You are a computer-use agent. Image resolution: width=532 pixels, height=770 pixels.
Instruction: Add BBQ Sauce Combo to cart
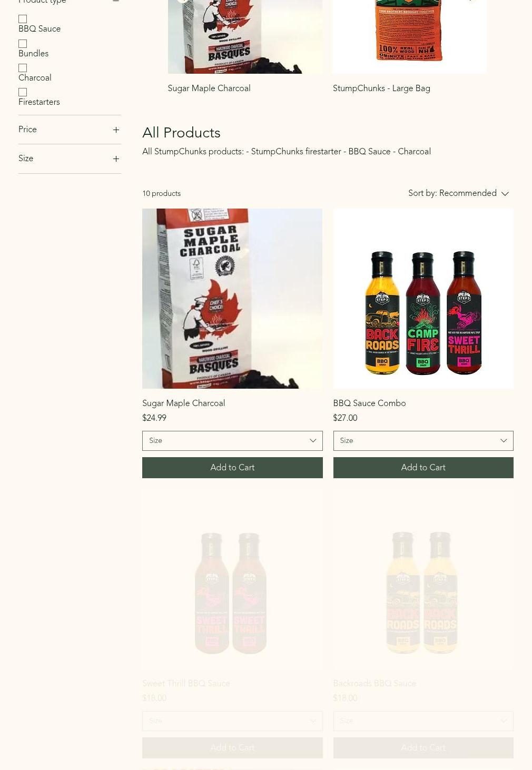423,468
